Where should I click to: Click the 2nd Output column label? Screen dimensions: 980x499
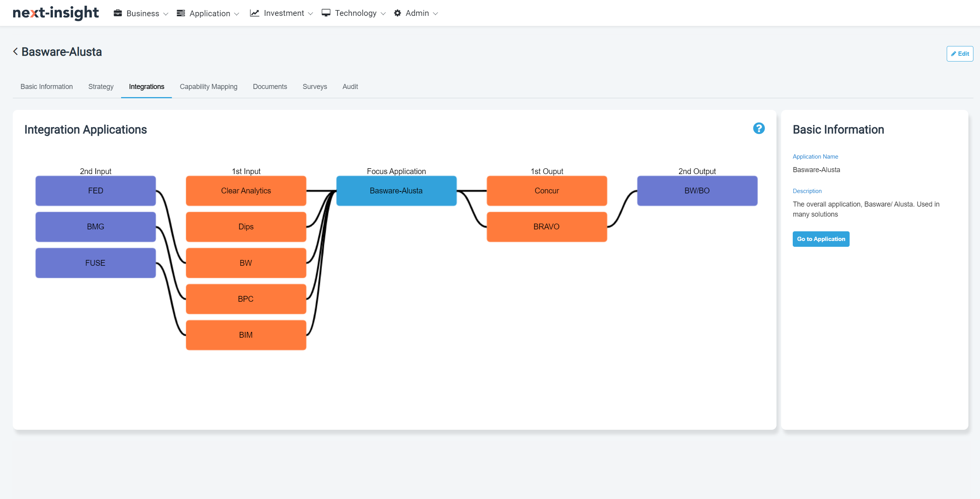697,171
